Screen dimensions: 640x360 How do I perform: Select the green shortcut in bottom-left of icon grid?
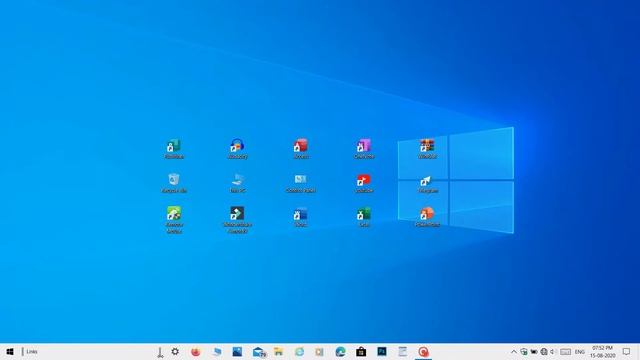[x=174, y=220]
